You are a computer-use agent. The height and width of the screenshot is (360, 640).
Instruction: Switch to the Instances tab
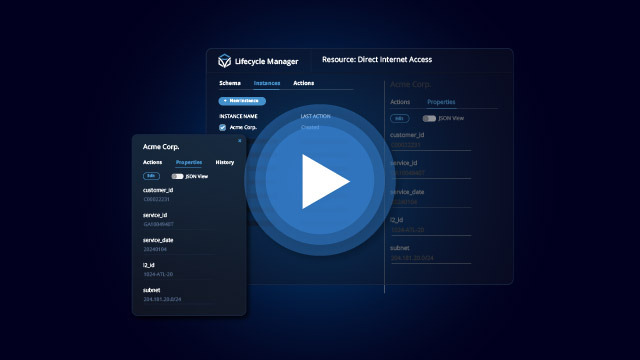pos(267,83)
